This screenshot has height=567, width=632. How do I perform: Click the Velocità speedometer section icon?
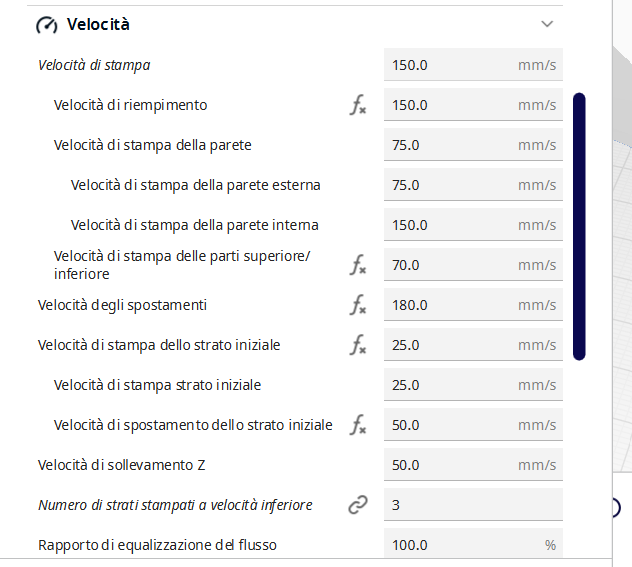click(46, 25)
